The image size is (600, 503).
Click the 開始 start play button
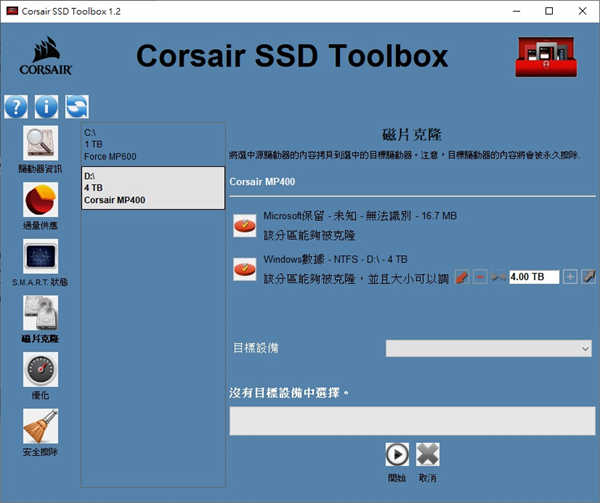click(x=397, y=454)
